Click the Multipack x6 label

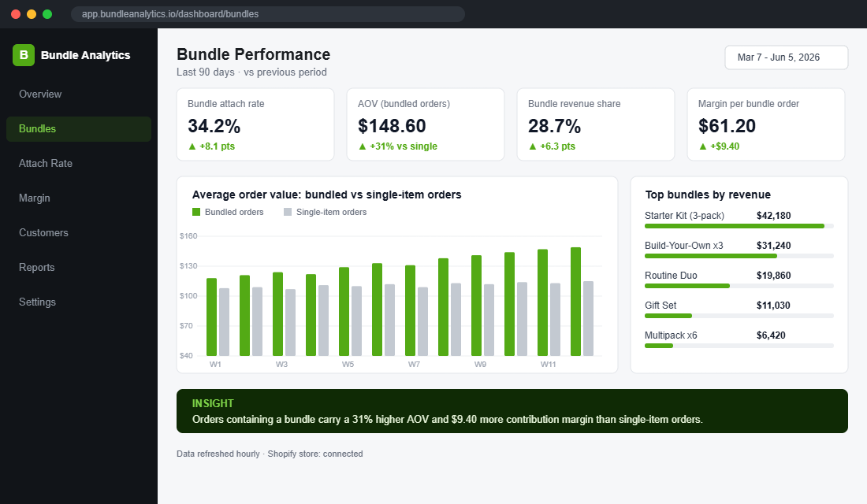coord(671,335)
